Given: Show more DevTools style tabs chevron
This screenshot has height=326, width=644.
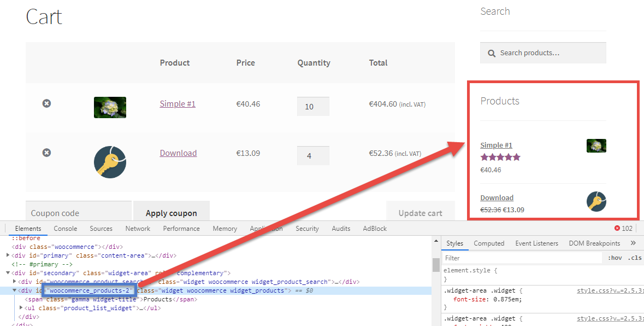Looking at the screenshot, I should click(633, 243).
